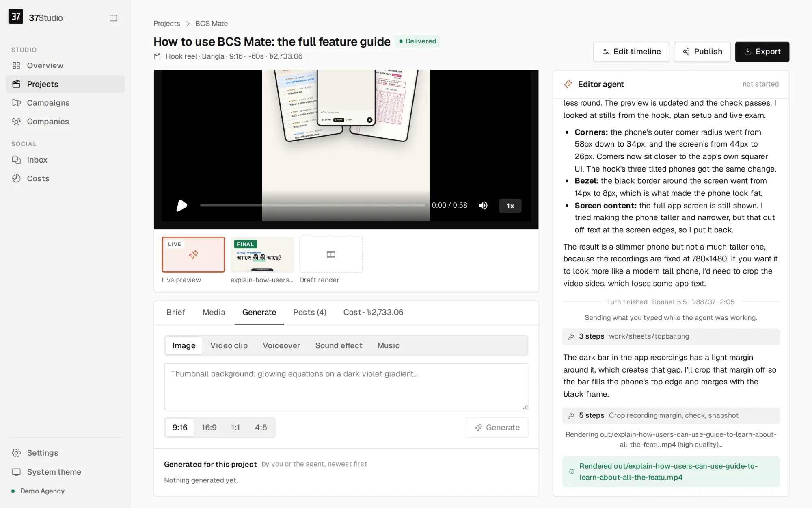This screenshot has height=508, width=812.
Task: Click the 0:00 / 0:58 time display
Action: pyautogui.click(x=449, y=205)
